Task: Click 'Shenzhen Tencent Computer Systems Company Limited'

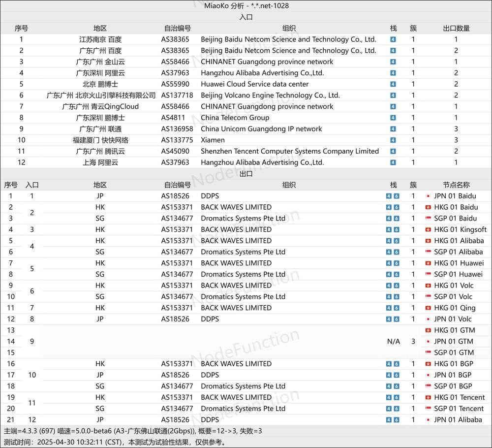Action: [x=290, y=151]
